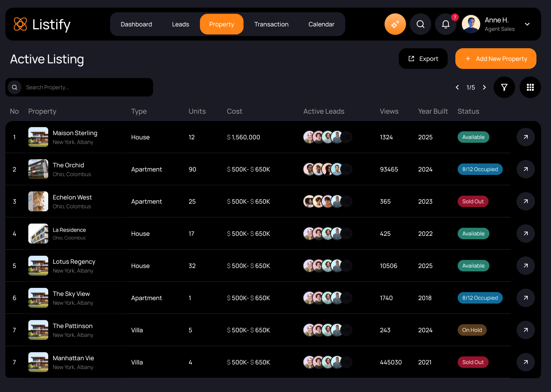Click the Export button

[x=423, y=59]
